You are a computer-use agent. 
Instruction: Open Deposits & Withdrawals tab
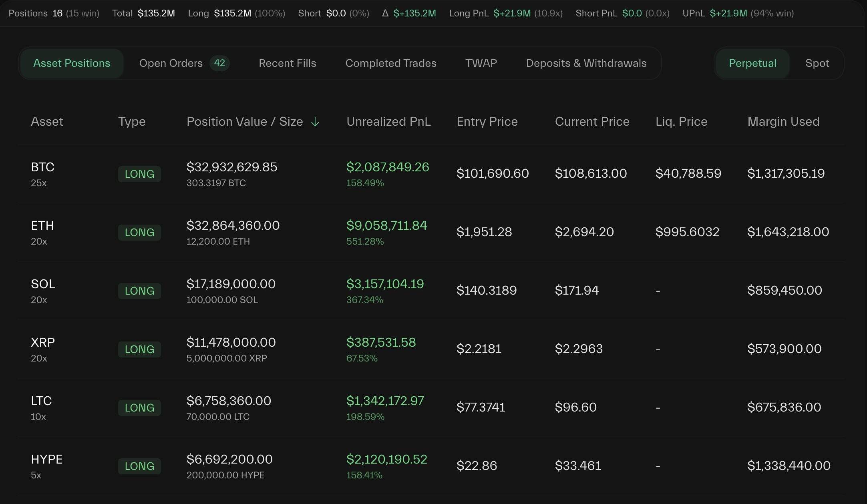click(586, 63)
